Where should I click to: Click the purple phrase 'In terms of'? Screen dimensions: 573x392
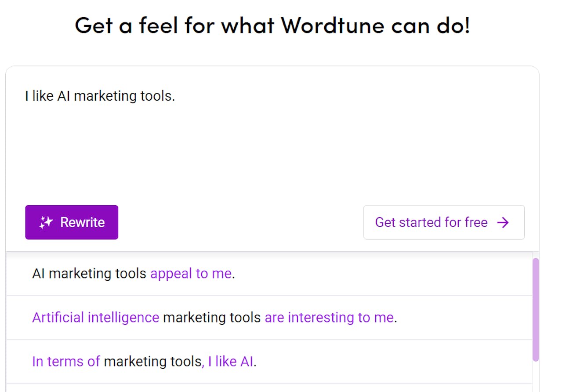click(66, 361)
